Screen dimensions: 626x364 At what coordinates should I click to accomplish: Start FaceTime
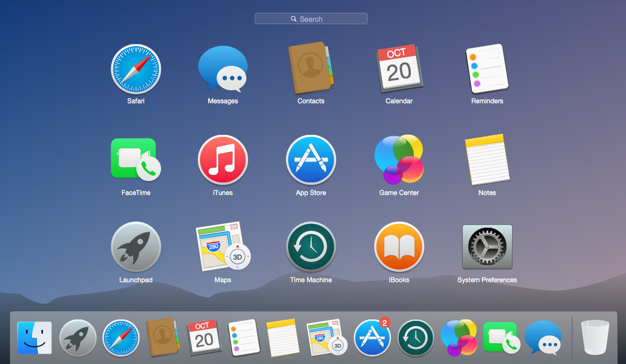click(x=136, y=160)
